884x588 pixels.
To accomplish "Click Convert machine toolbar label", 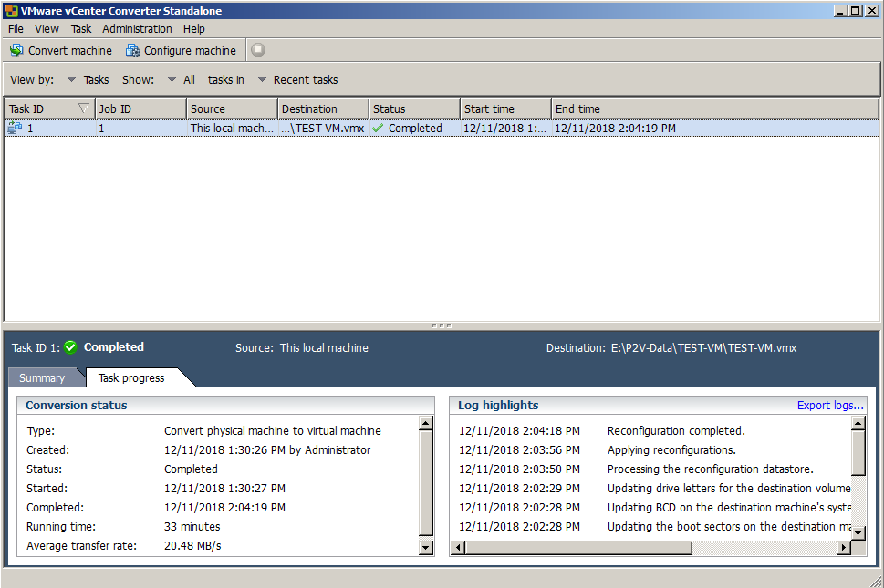I will click(70, 51).
